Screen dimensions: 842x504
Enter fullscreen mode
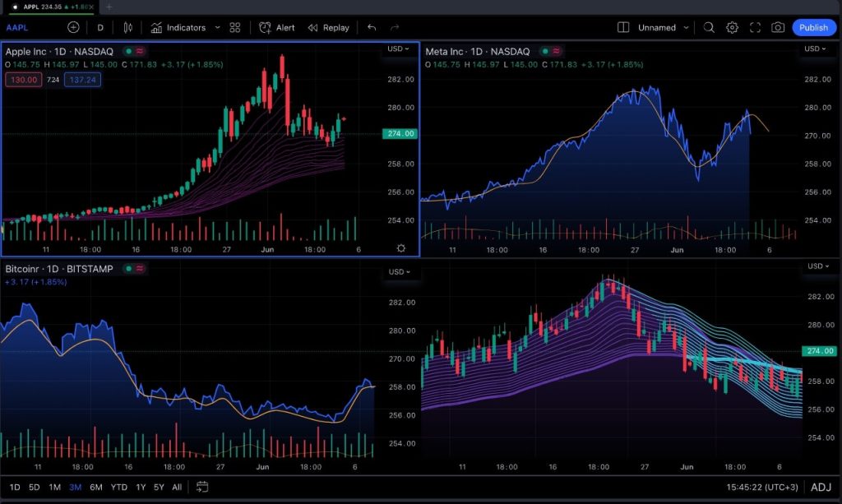755,27
